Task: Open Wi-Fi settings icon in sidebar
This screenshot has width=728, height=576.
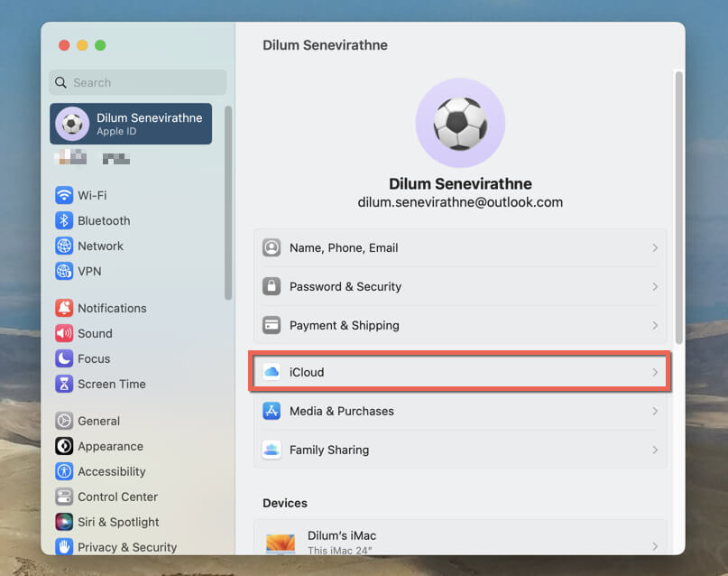Action: tap(64, 195)
